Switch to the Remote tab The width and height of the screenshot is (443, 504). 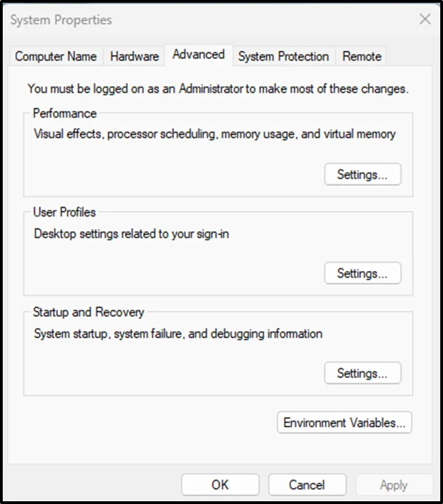pos(362,56)
